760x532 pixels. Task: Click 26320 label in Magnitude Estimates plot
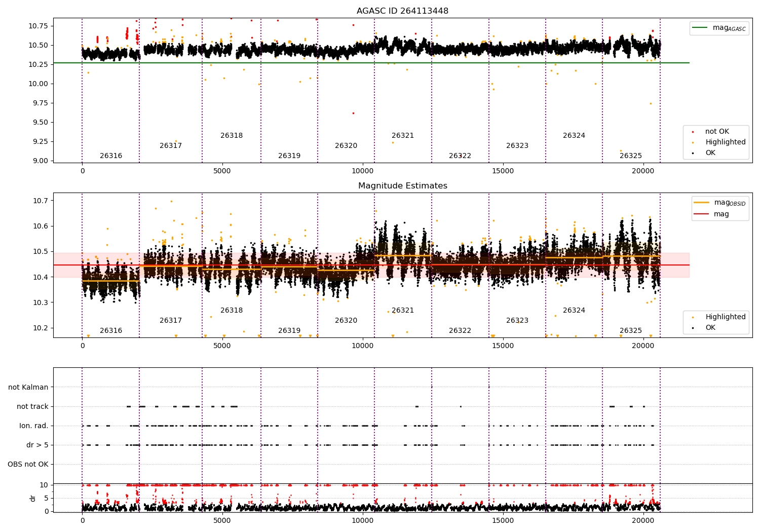pos(346,321)
